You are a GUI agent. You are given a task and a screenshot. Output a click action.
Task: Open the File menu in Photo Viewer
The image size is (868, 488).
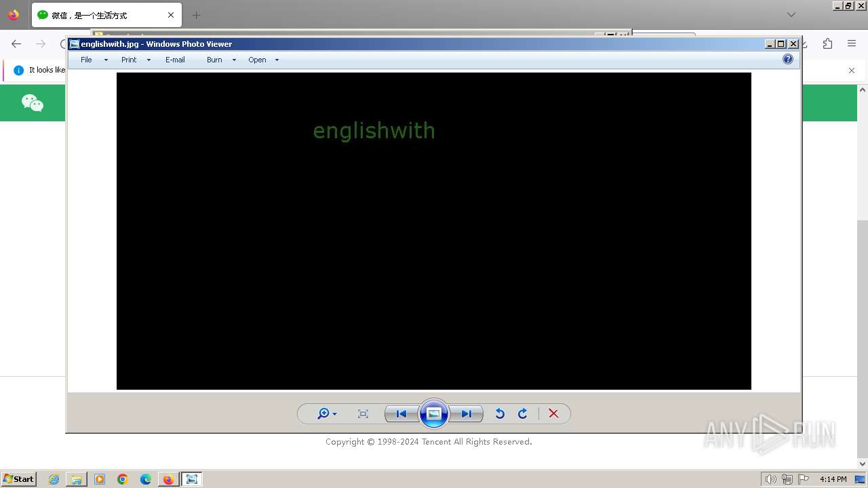point(86,60)
